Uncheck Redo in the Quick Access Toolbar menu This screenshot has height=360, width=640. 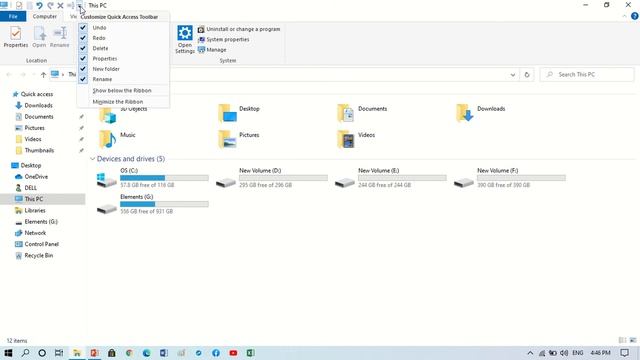pos(123,38)
